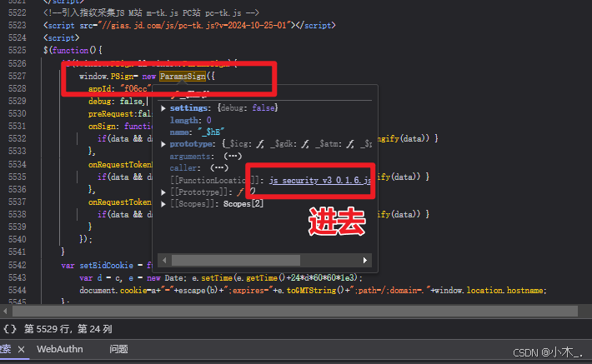
Task: Click the editor horizontal scrollbar thumb
Action: 295,312
